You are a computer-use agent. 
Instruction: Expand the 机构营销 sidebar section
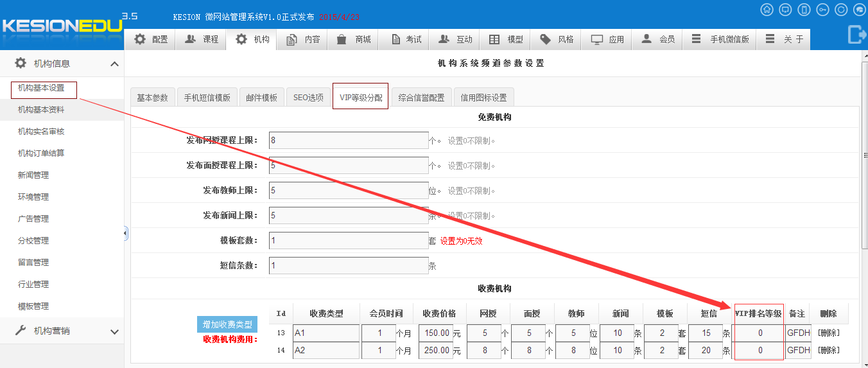pos(114,331)
